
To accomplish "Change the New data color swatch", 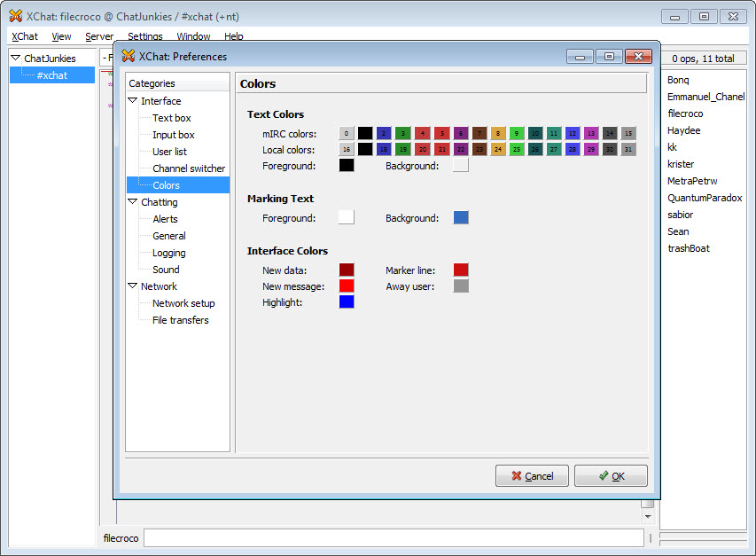I will [347, 270].
